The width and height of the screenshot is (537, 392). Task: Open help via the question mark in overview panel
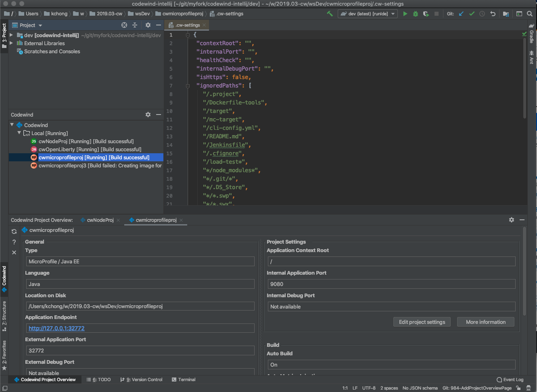[x=14, y=242]
